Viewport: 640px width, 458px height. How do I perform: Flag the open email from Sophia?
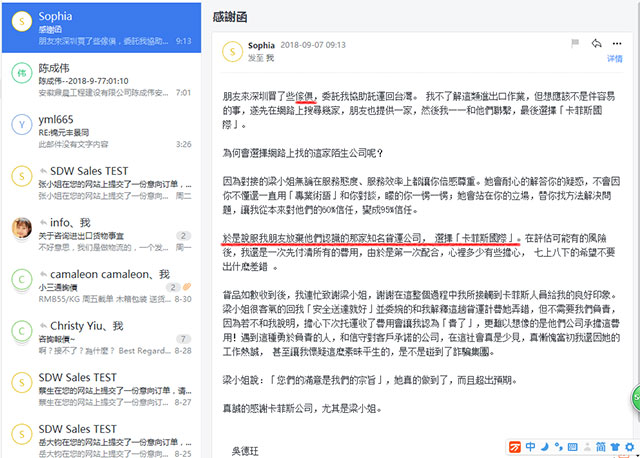575,43
